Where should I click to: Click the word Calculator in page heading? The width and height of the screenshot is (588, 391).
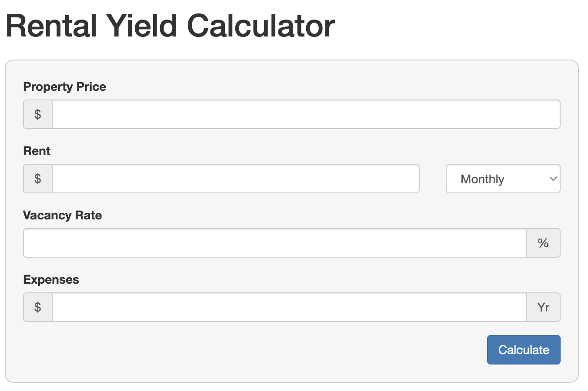point(261,26)
